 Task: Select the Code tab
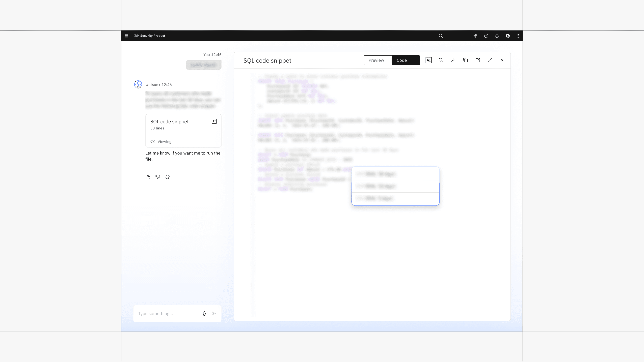(x=406, y=60)
